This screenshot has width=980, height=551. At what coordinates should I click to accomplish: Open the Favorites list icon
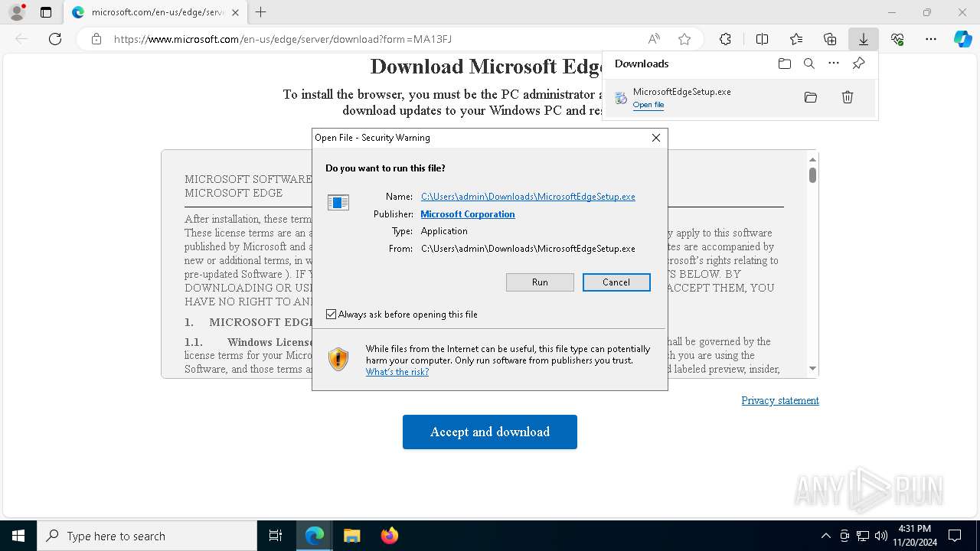pyautogui.click(x=796, y=39)
